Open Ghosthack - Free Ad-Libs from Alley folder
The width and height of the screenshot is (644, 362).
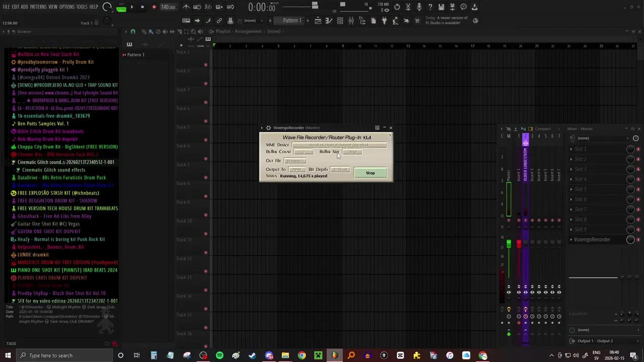(54, 216)
